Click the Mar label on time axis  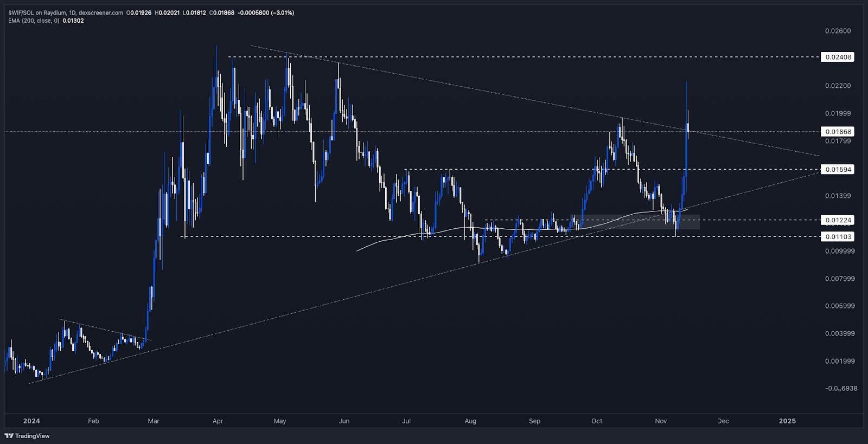point(154,421)
